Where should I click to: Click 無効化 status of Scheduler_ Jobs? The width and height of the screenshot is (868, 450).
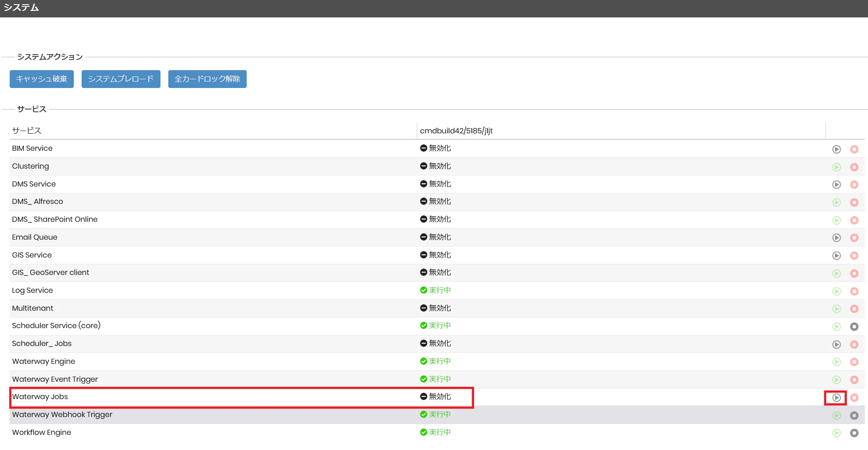pos(436,343)
